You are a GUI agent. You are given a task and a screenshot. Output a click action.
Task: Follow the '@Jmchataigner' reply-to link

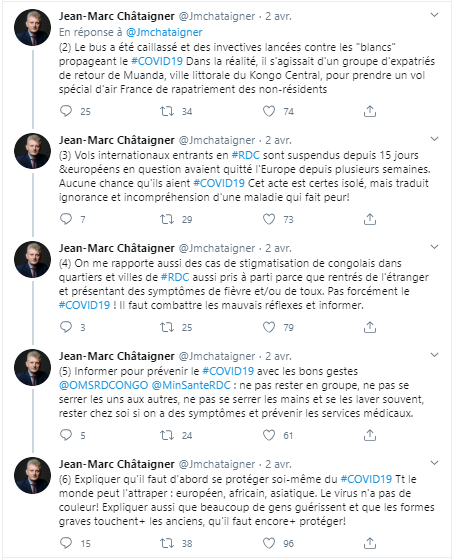pyautogui.click(x=164, y=32)
